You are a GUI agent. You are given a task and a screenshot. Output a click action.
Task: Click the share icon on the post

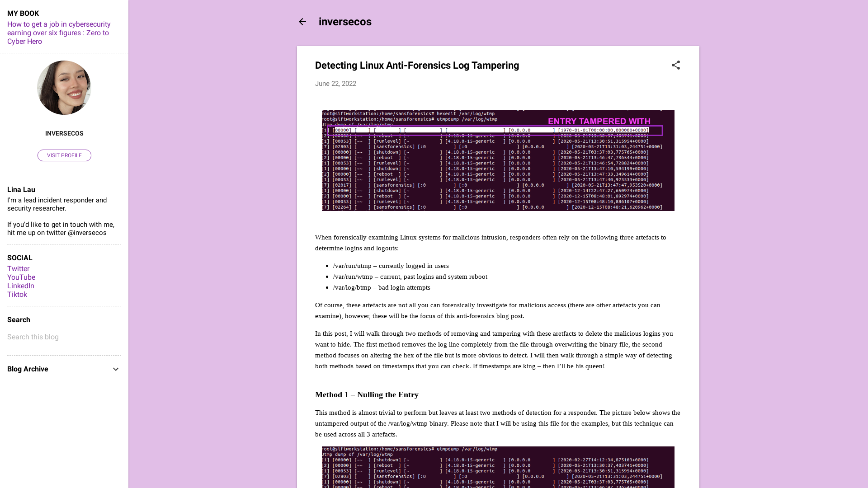[x=675, y=65]
